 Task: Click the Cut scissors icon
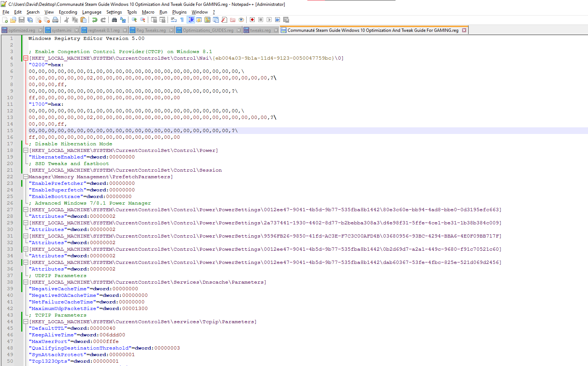67,20
